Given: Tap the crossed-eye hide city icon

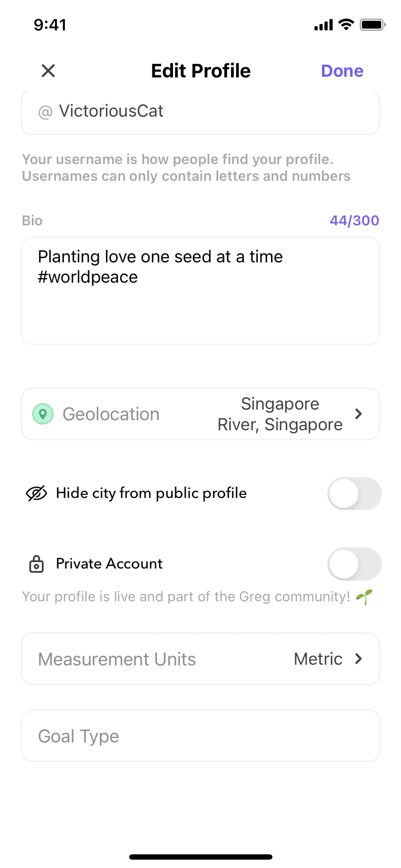Looking at the screenshot, I should coord(36,494).
